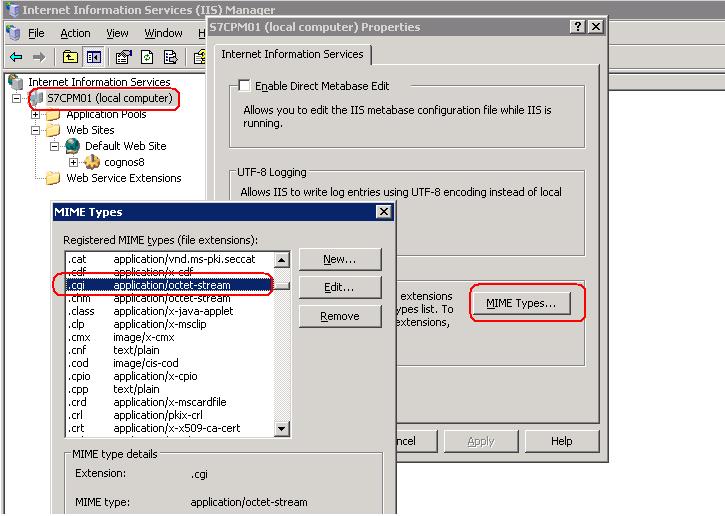Click the Default Web Site globe icon
The width and height of the screenshot is (725, 516).
pos(72,146)
